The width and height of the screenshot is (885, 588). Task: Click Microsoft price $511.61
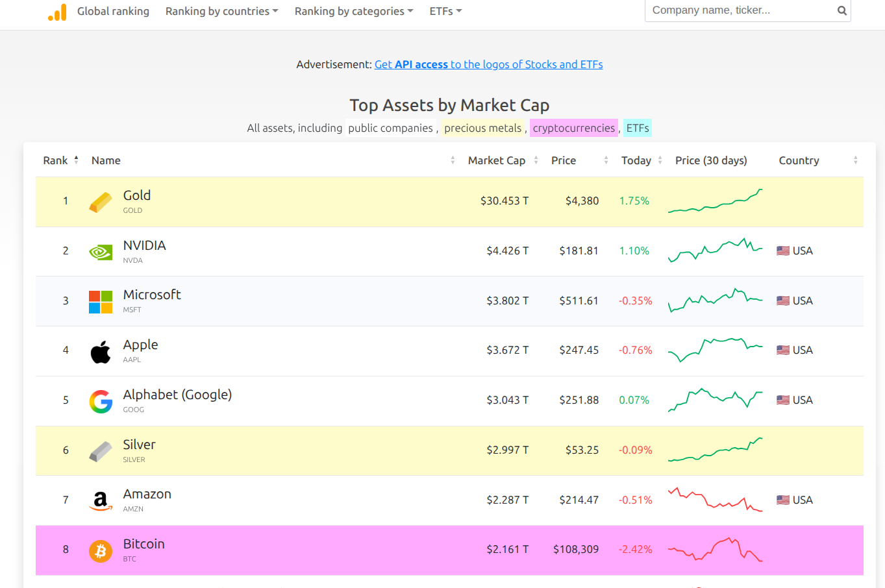(x=579, y=300)
